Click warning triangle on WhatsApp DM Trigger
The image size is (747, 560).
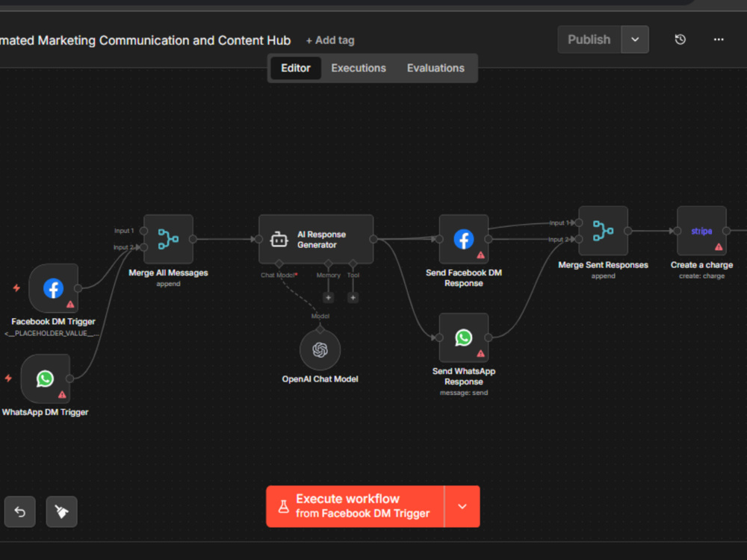(x=62, y=395)
